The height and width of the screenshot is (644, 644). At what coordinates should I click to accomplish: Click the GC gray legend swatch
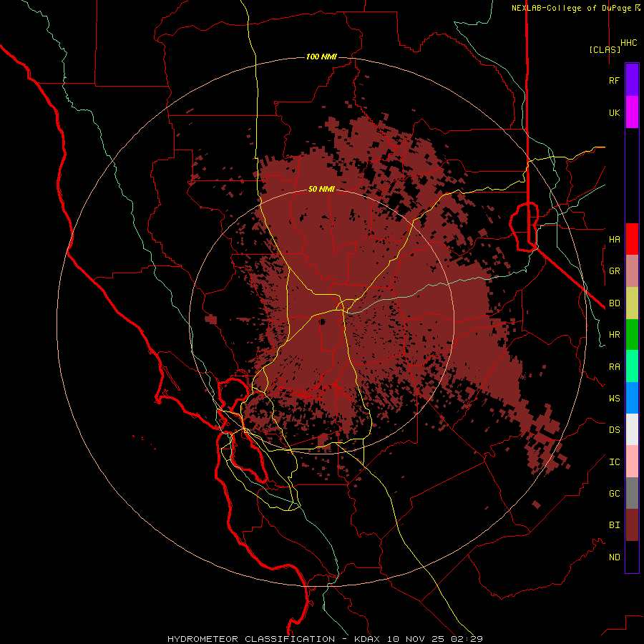(x=632, y=493)
